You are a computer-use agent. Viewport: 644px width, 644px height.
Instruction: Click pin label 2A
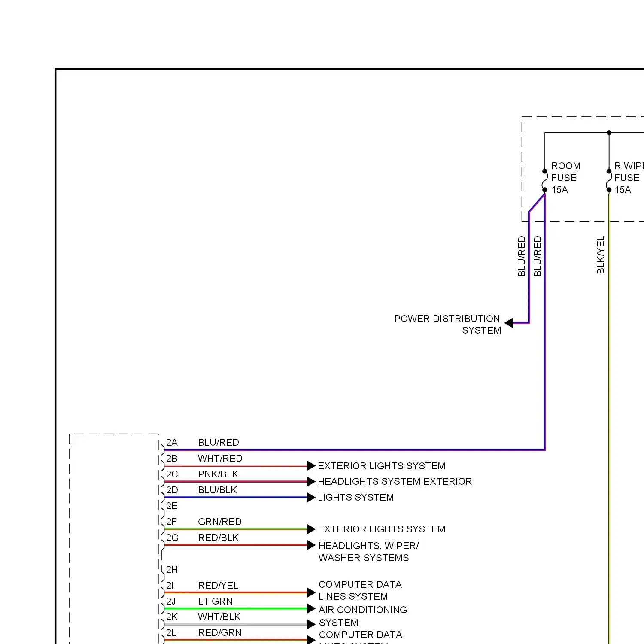click(x=172, y=442)
